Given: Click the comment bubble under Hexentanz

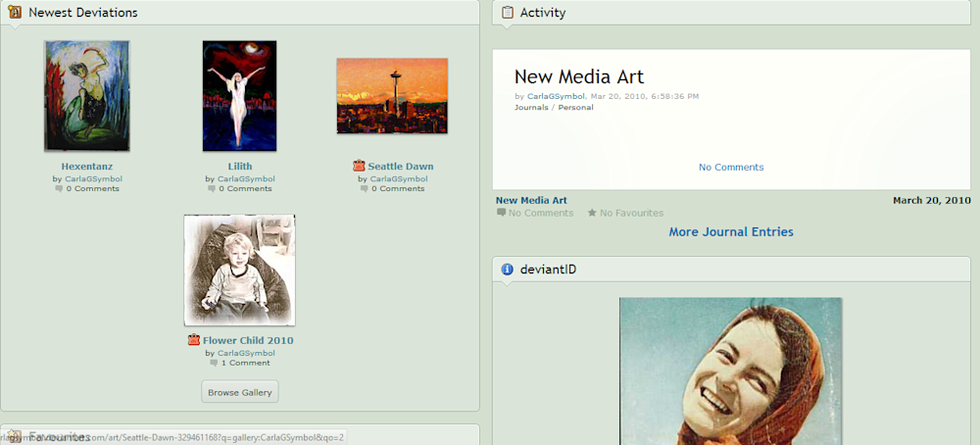Looking at the screenshot, I should pyautogui.click(x=60, y=189).
